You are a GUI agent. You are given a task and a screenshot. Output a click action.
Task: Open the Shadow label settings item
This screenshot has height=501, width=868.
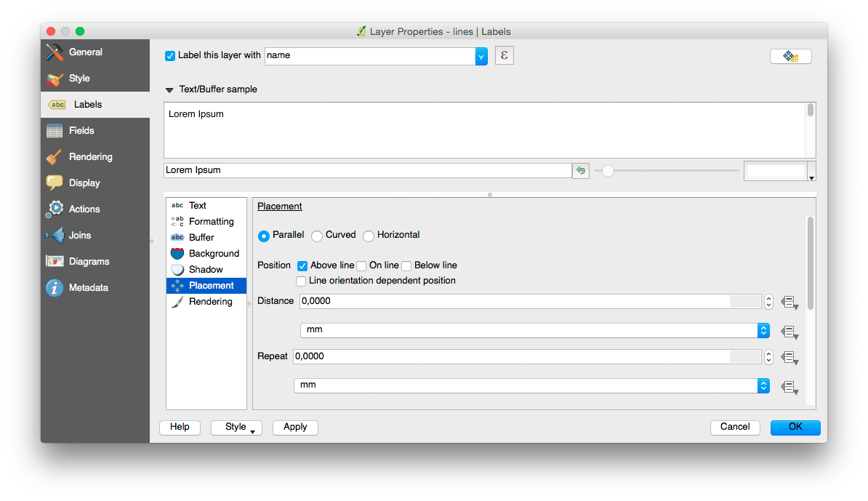(x=206, y=270)
